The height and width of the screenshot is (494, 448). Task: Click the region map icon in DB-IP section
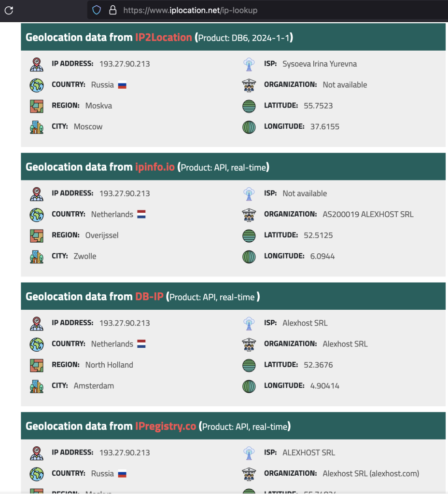[x=37, y=365]
